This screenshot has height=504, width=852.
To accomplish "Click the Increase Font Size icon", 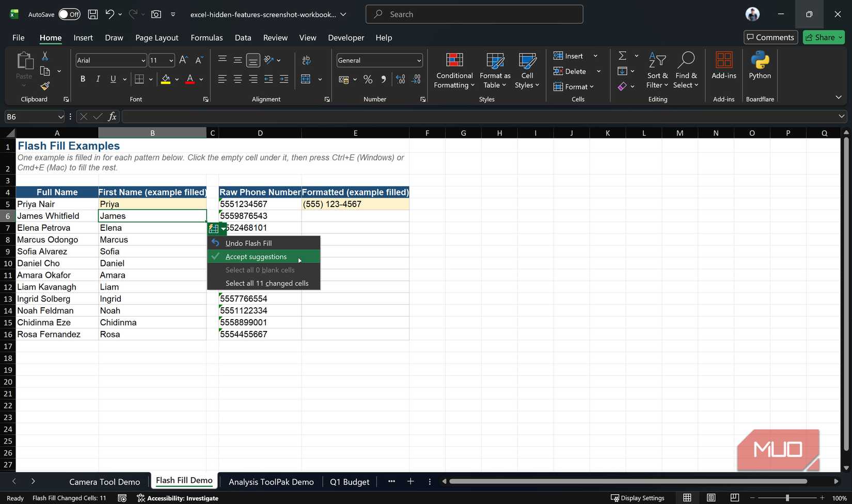I will tap(184, 60).
